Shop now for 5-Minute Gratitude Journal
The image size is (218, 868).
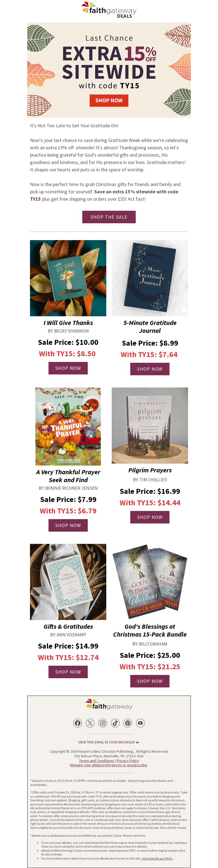pos(150,369)
